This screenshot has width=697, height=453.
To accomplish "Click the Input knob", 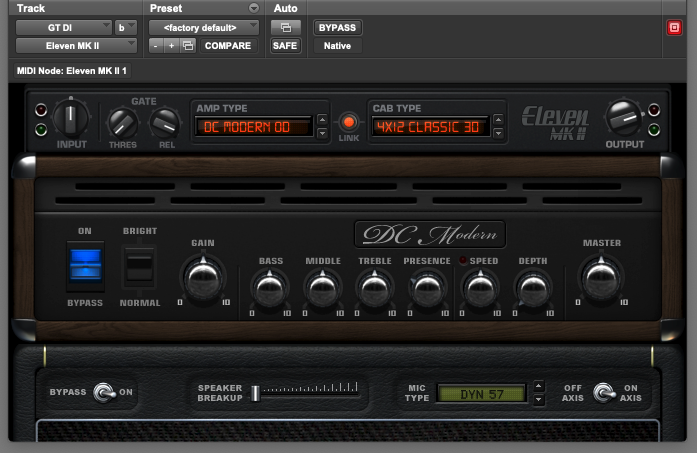I will pos(71,118).
